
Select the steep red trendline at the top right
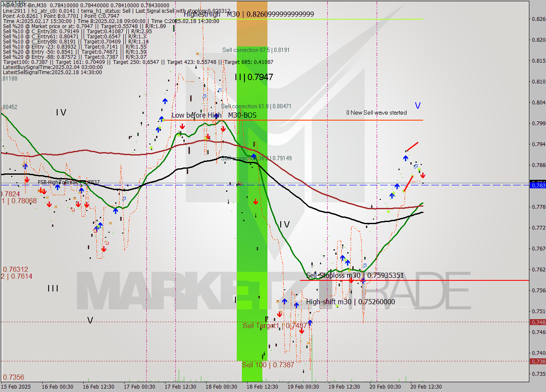[412, 146]
